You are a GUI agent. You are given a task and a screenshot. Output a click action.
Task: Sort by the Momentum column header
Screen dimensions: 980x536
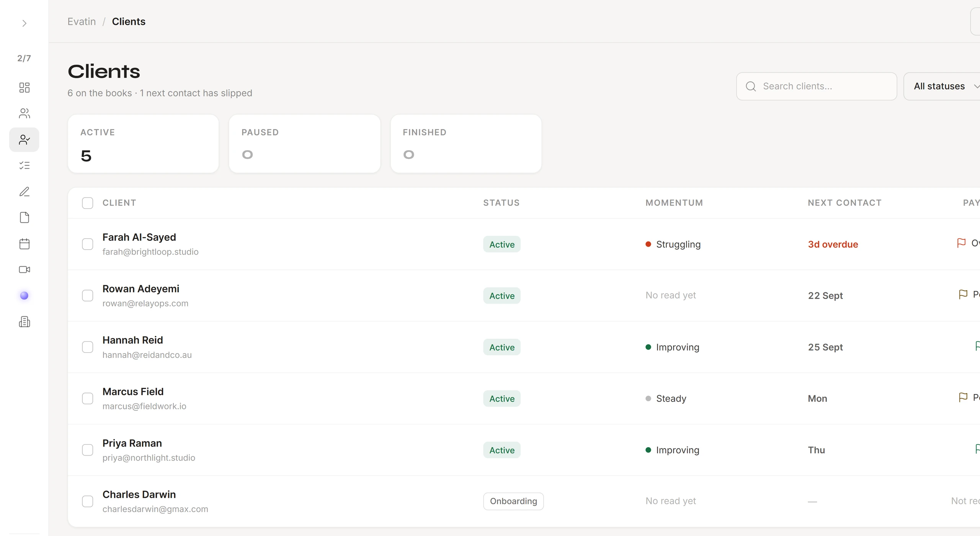(x=674, y=203)
